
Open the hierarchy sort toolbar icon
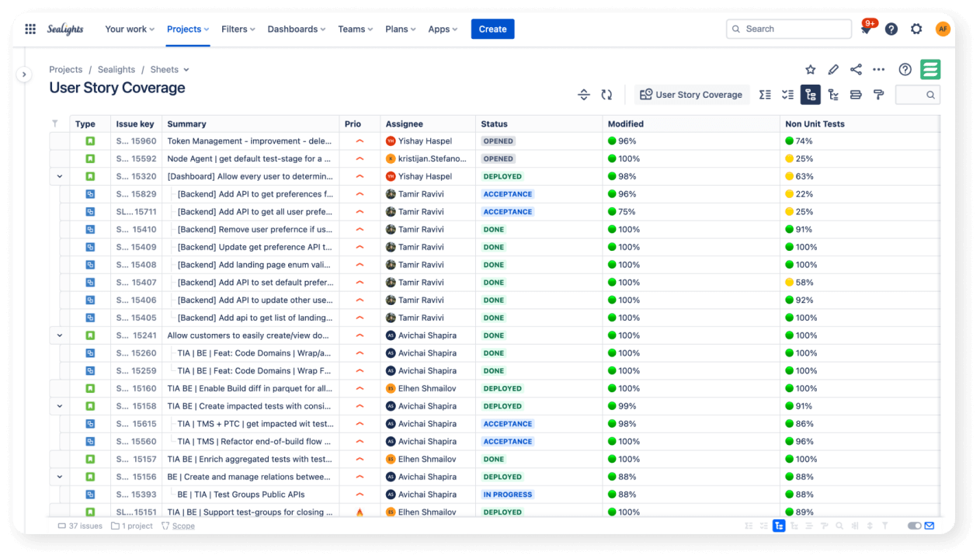(832, 94)
